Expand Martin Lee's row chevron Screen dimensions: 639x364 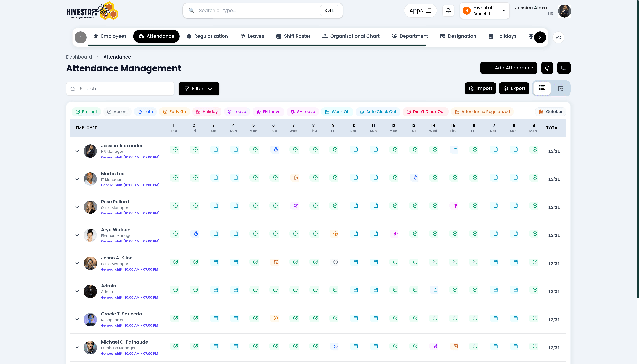77,179
